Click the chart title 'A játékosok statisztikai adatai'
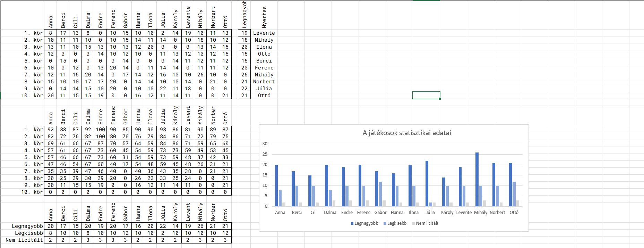Viewport: 644px width, 248px height. (406, 133)
